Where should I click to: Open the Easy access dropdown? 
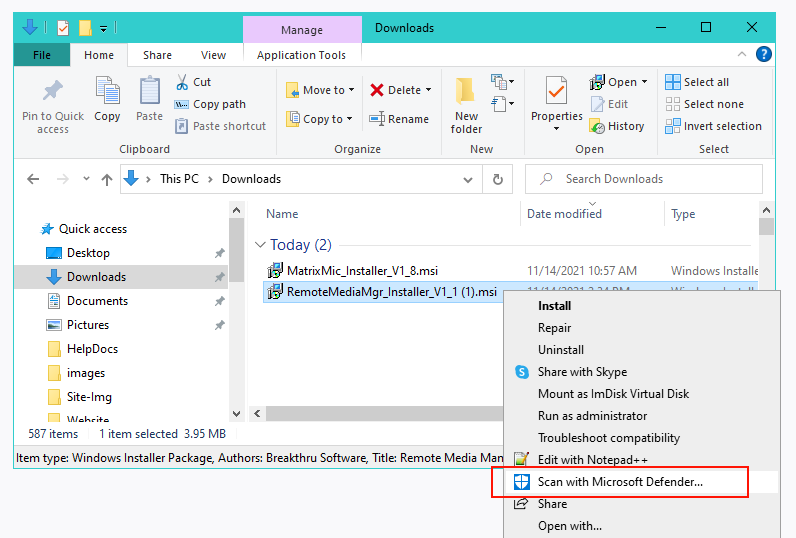[503, 104]
